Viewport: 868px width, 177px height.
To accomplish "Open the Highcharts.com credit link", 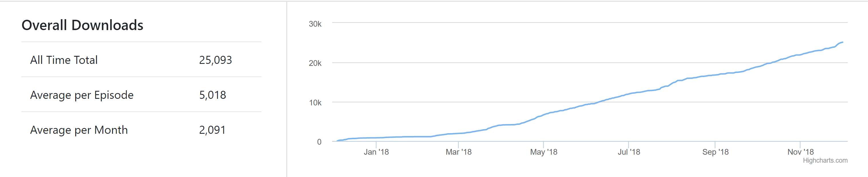I will coord(825,160).
